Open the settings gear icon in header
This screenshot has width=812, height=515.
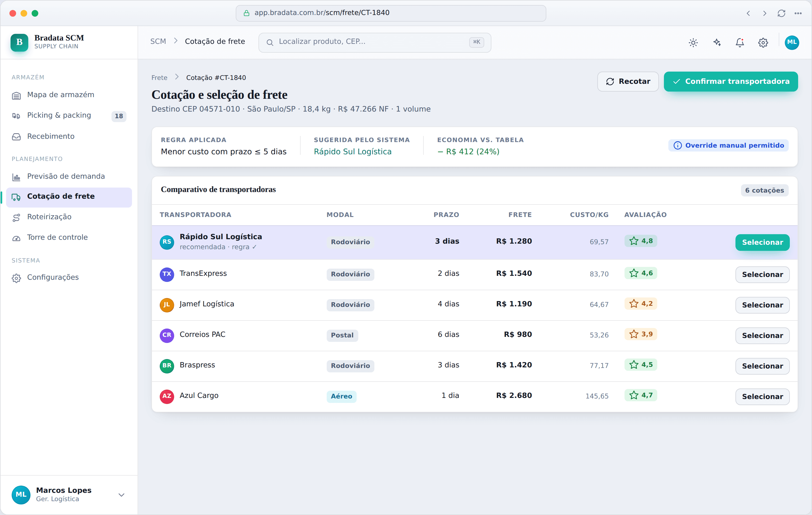coord(763,42)
